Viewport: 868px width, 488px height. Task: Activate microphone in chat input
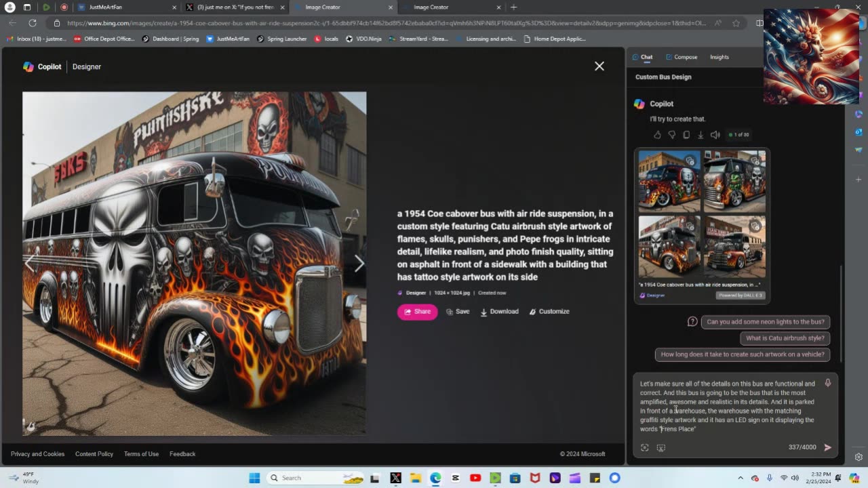pos(827,384)
